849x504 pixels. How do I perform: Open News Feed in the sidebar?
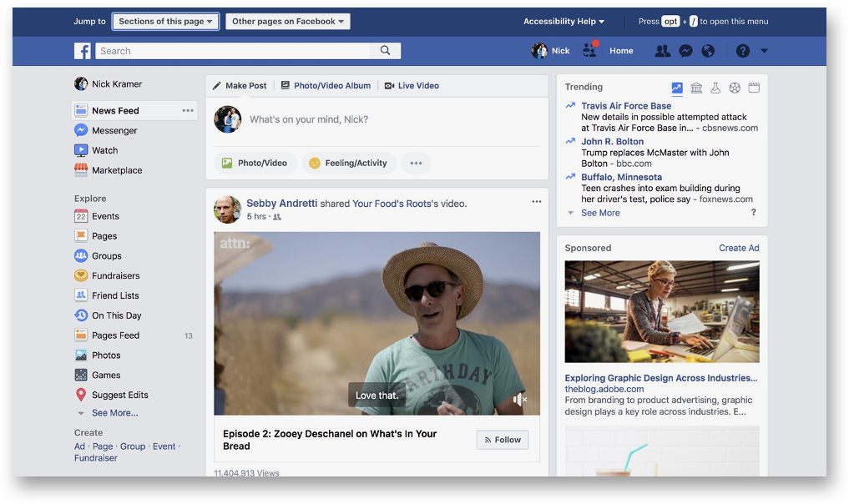pos(134,110)
